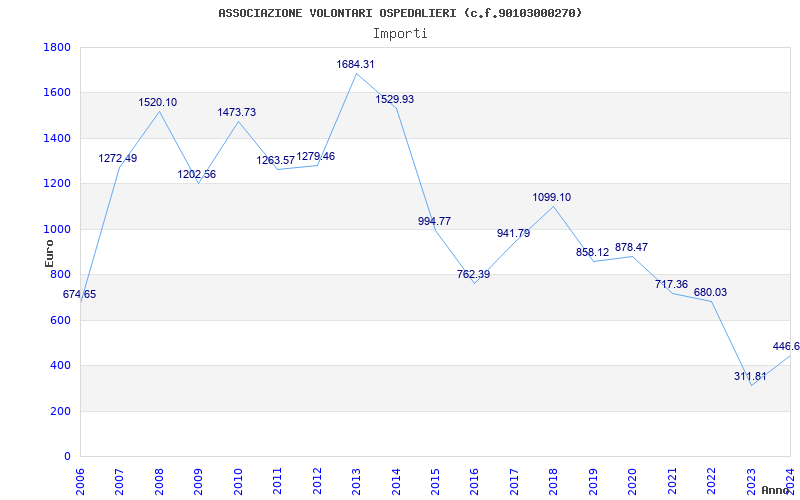Click the 2013 x-axis year tick
This screenshot has height=500, width=800.
click(x=357, y=482)
